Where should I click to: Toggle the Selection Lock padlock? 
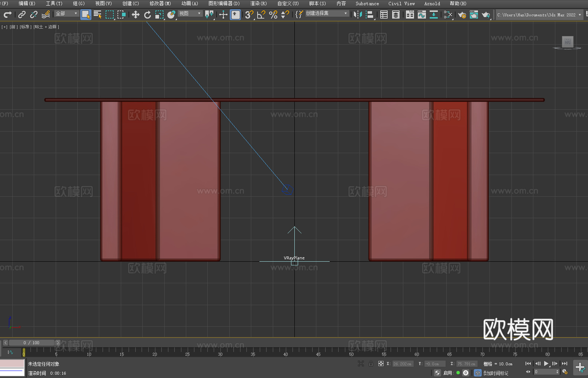click(x=371, y=364)
